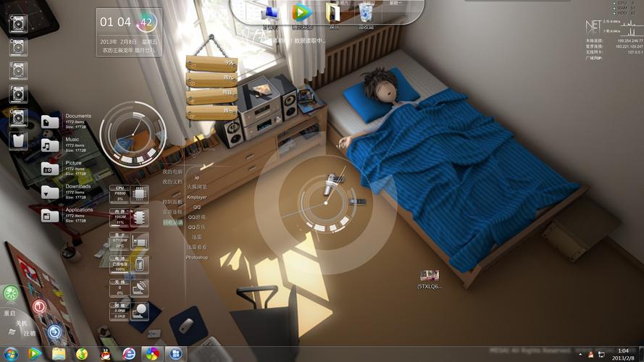Launch Tencent Video from top dock

click(301, 12)
